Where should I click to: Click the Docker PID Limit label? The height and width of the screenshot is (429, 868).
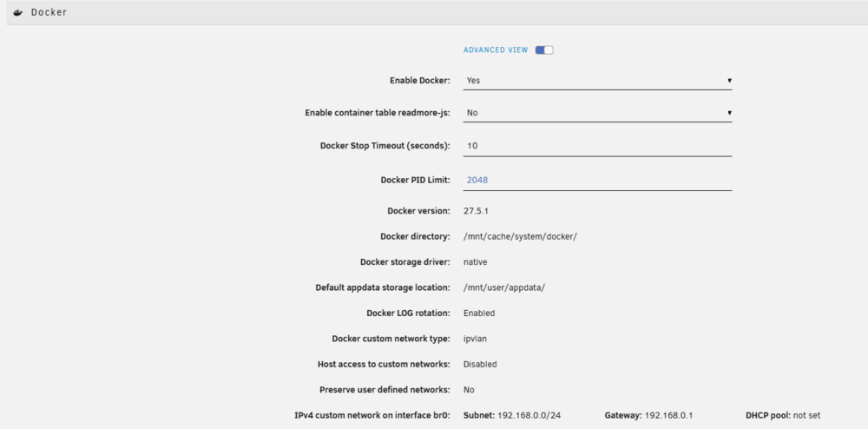415,180
